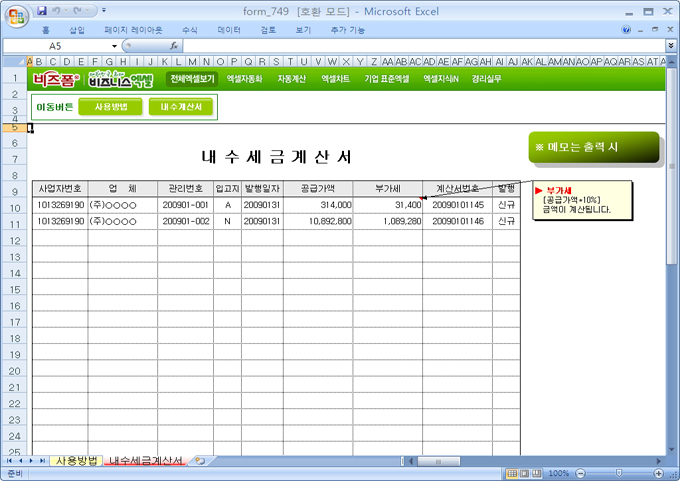Select the 공급가액 cell showing 10,892,800

[x=317, y=222]
